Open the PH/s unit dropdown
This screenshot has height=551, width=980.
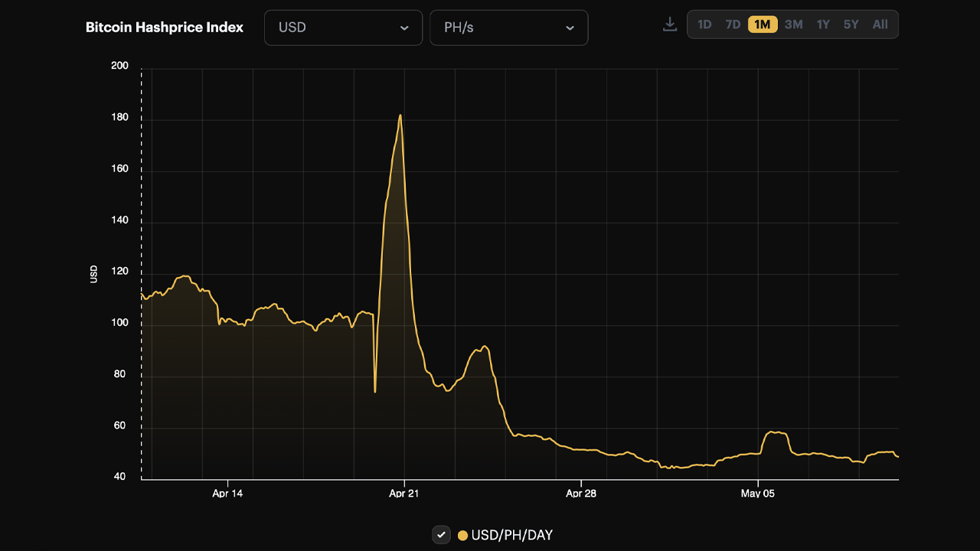click(508, 27)
